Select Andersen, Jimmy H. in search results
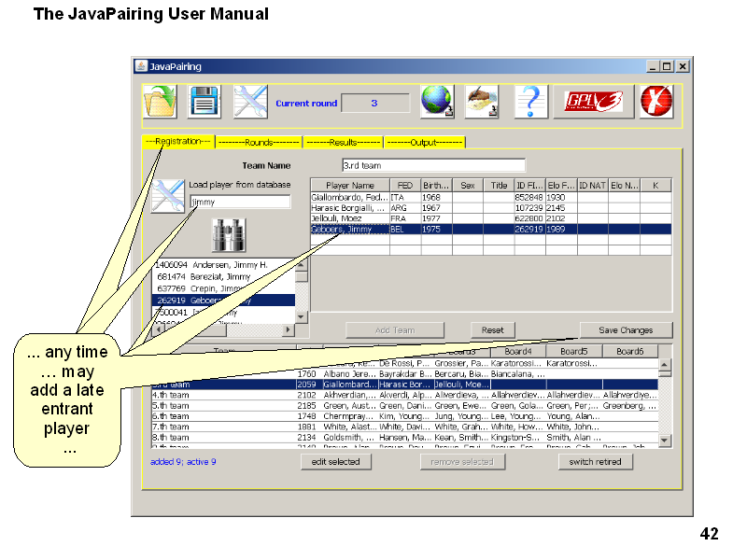 [224, 265]
